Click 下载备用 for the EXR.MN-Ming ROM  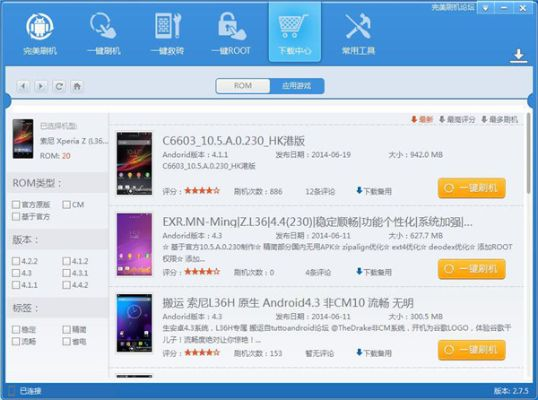pyautogui.click(x=374, y=272)
